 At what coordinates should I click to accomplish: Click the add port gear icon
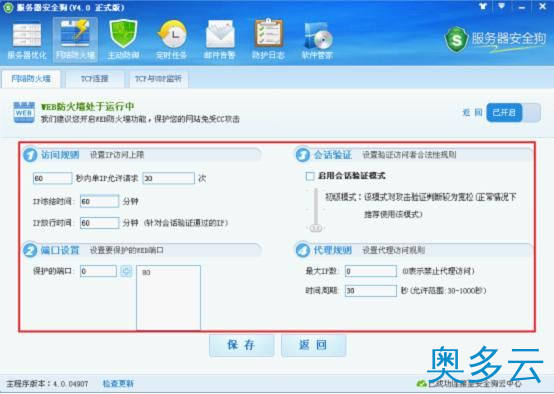click(x=126, y=271)
